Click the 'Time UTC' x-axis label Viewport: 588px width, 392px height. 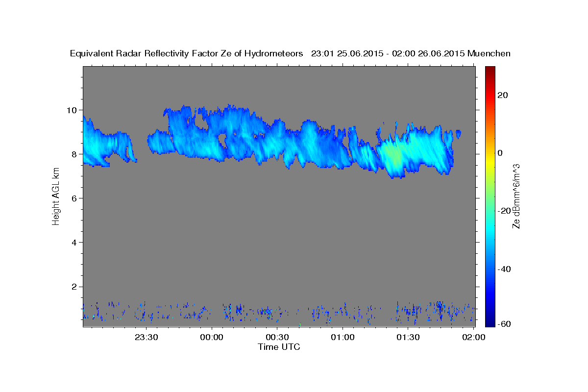(279, 347)
